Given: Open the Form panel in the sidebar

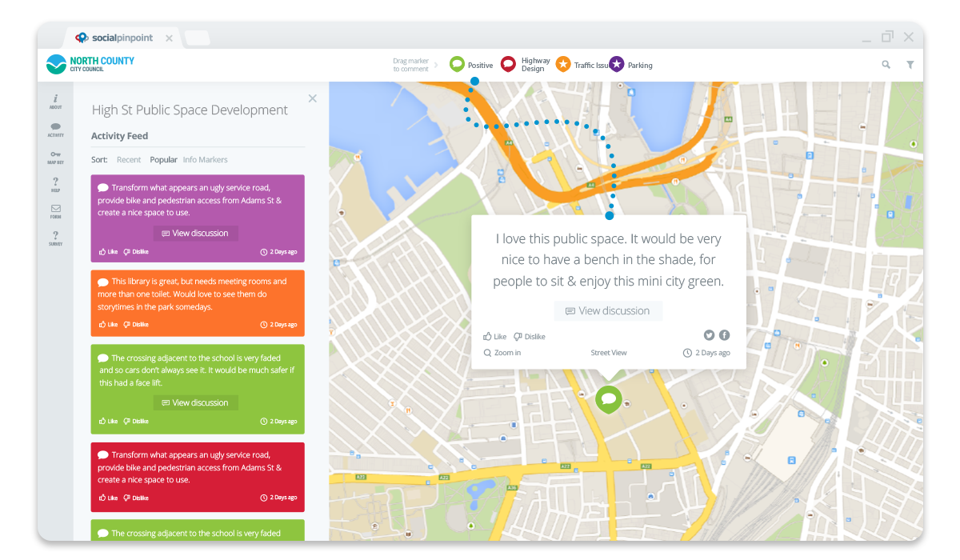Looking at the screenshot, I should pos(55,210).
